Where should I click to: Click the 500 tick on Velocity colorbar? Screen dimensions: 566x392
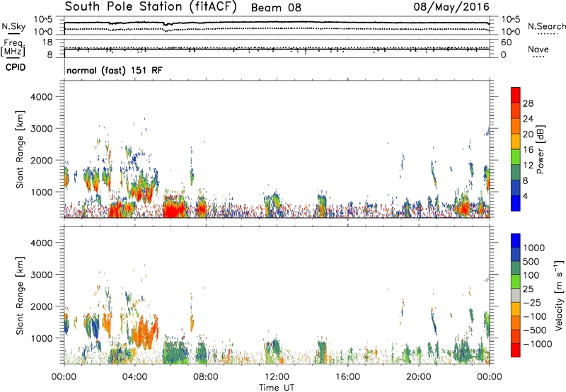(x=531, y=262)
